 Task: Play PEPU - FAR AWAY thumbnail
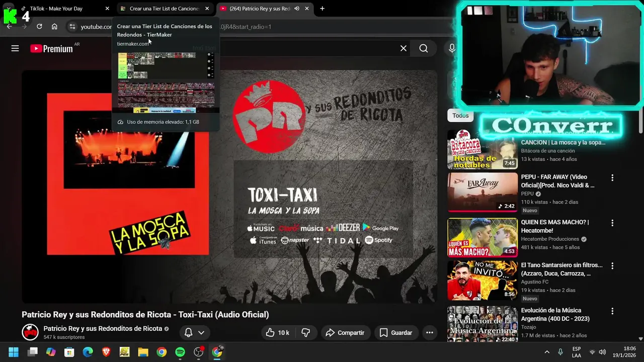[x=482, y=192]
